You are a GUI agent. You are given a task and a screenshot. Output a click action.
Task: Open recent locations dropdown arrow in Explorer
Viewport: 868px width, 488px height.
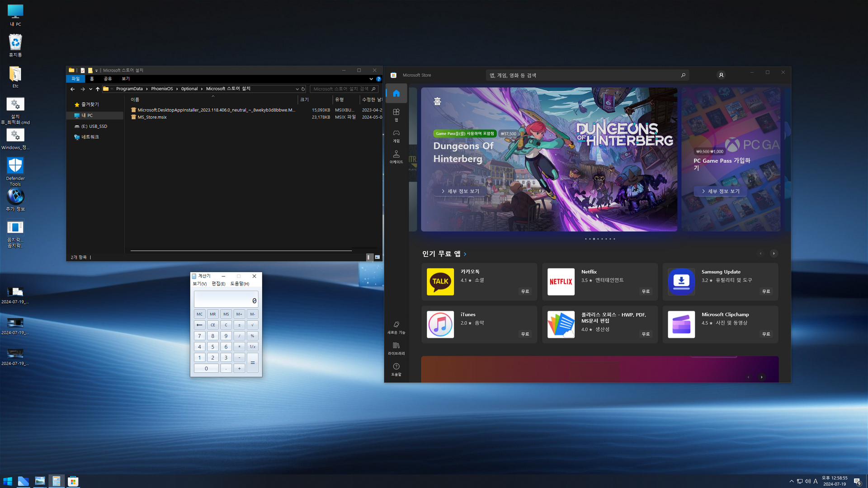[90, 89]
